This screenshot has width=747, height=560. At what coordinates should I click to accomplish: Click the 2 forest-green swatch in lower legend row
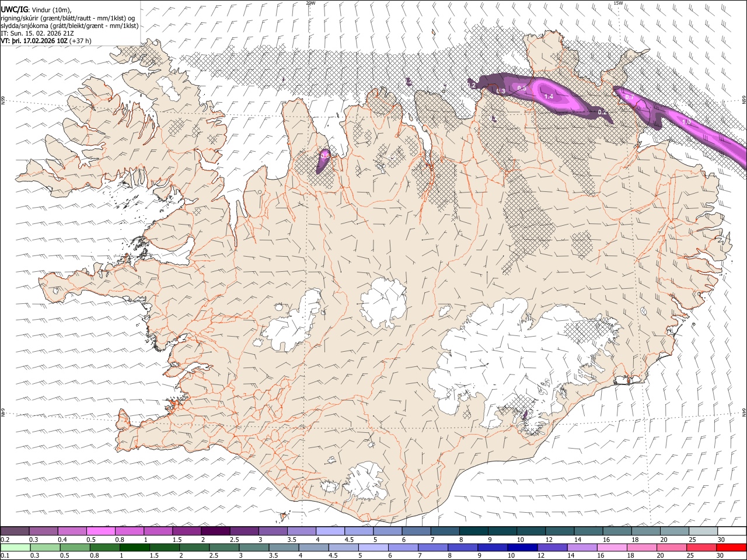point(194,547)
